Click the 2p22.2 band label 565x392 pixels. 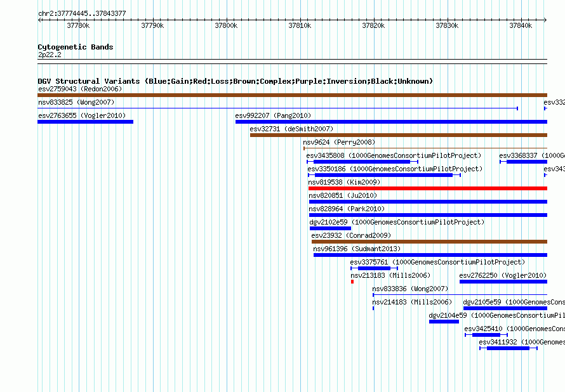[x=50, y=55]
